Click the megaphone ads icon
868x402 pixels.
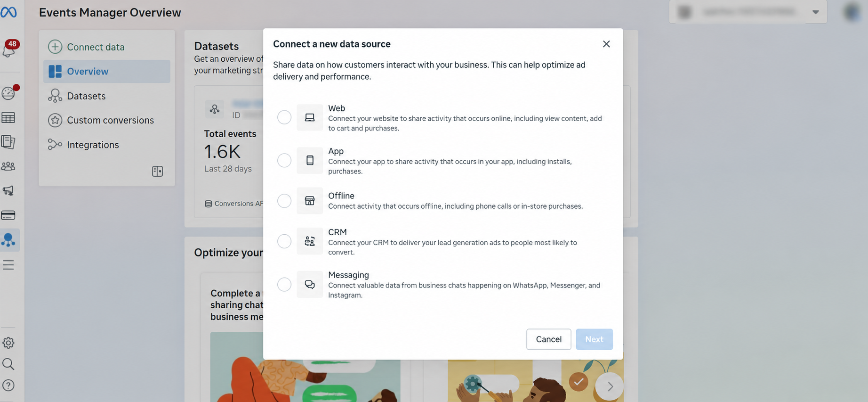point(8,190)
